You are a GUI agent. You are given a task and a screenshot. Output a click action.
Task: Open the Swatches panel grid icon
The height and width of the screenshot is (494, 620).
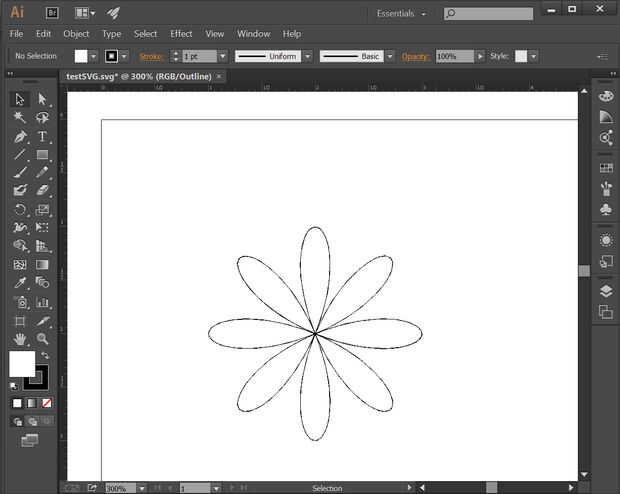(606, 168)
